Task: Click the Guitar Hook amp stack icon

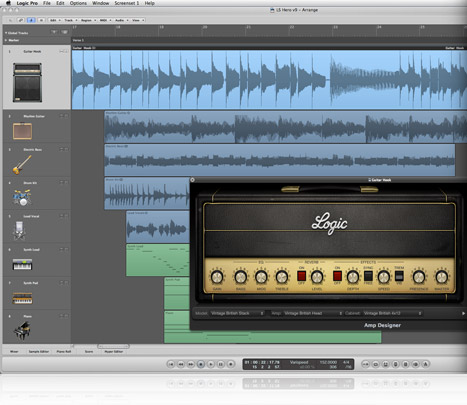Action: point(27,83)
